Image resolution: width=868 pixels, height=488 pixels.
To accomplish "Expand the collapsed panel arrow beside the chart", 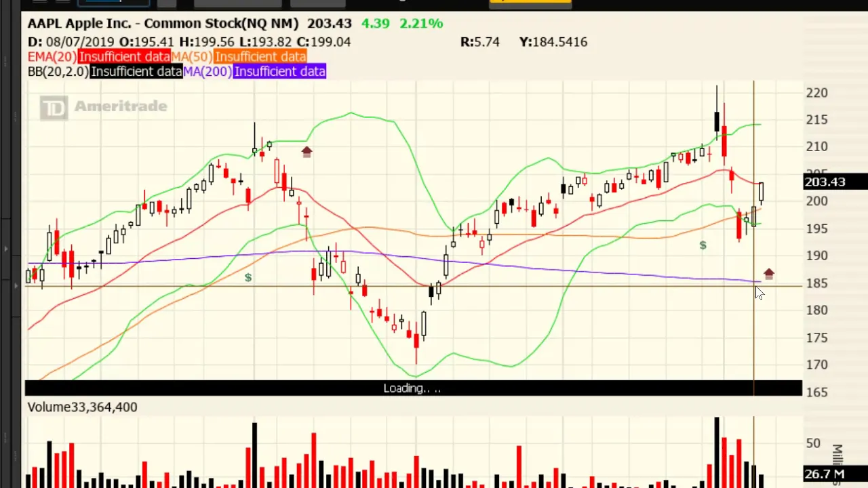I will (x=16, y=285).
